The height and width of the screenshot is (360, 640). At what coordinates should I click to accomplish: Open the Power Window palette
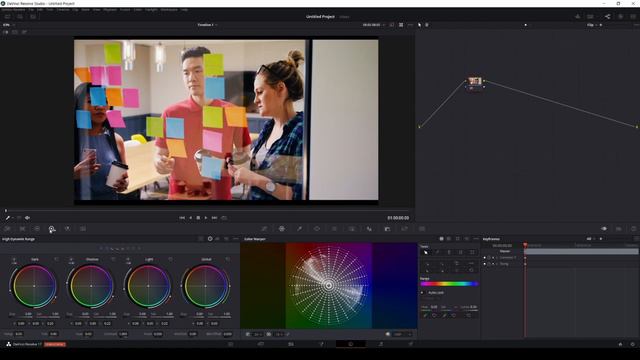click(317, 229)
